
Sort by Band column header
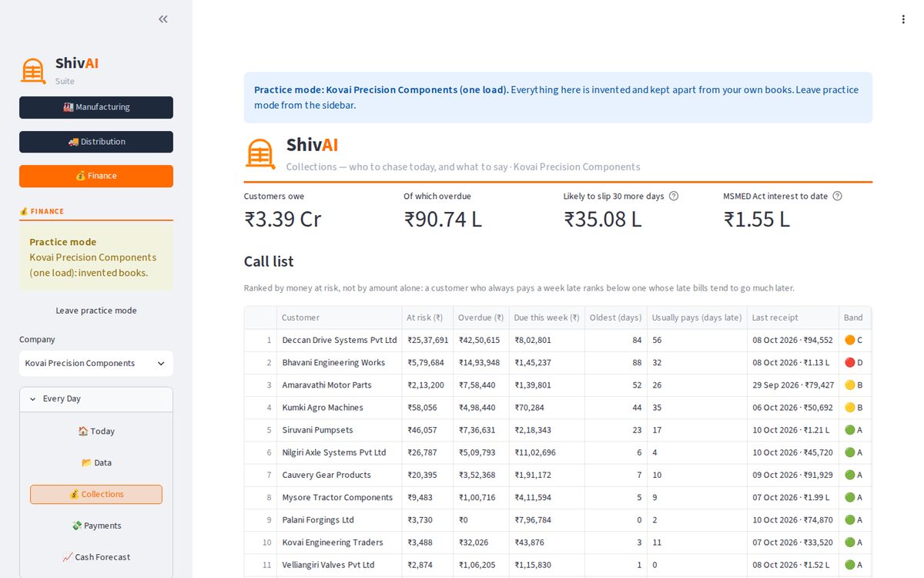coord(855,318)
